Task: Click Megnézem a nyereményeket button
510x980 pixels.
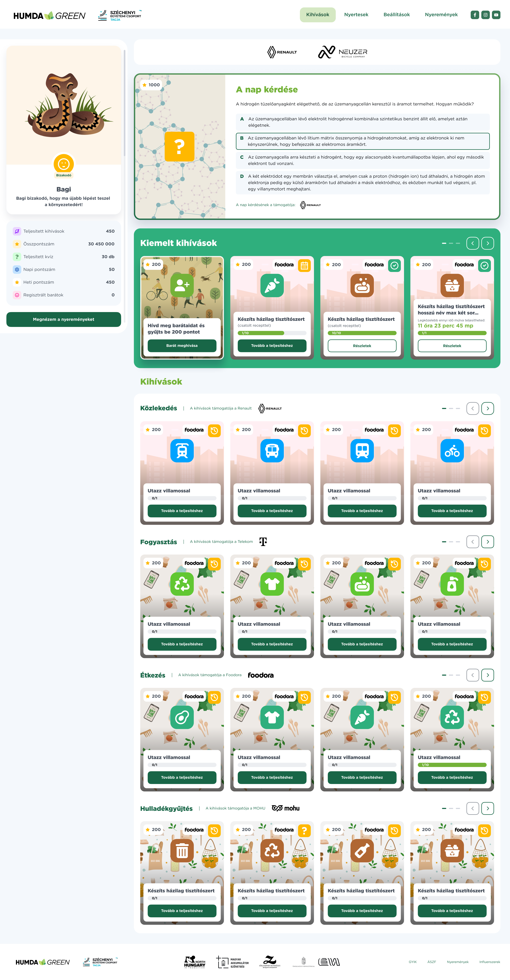Action: (x=64, y=320)
